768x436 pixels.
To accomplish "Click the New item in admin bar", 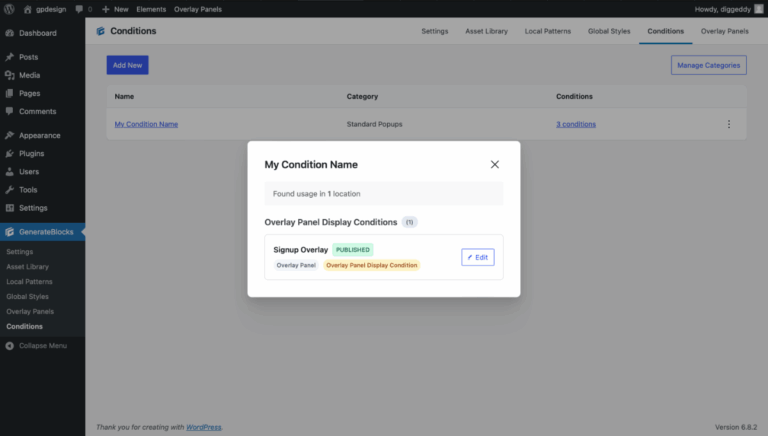I will tap(115, 9).
